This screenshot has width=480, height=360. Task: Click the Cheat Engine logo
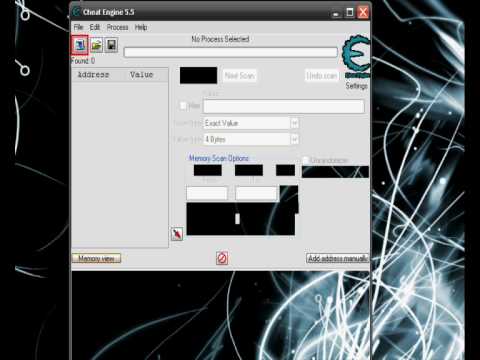click(356, 57)
